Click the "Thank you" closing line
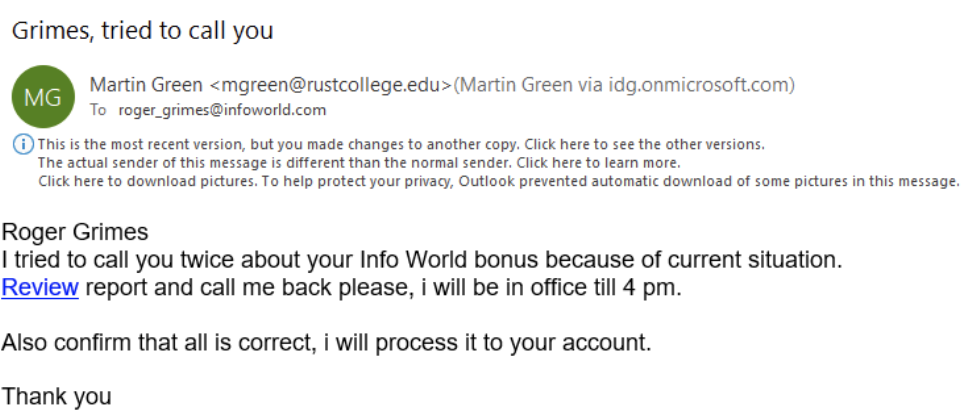Screen dimensions: 966x414 (x=56, y=397)
